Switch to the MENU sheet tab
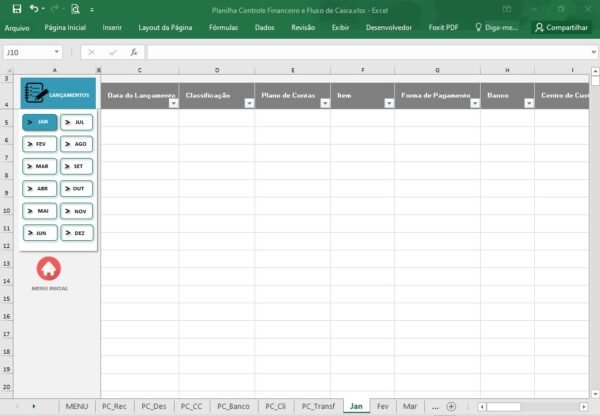Image resolution: width=600 pixels, height=416 pixels. point(77,406)
